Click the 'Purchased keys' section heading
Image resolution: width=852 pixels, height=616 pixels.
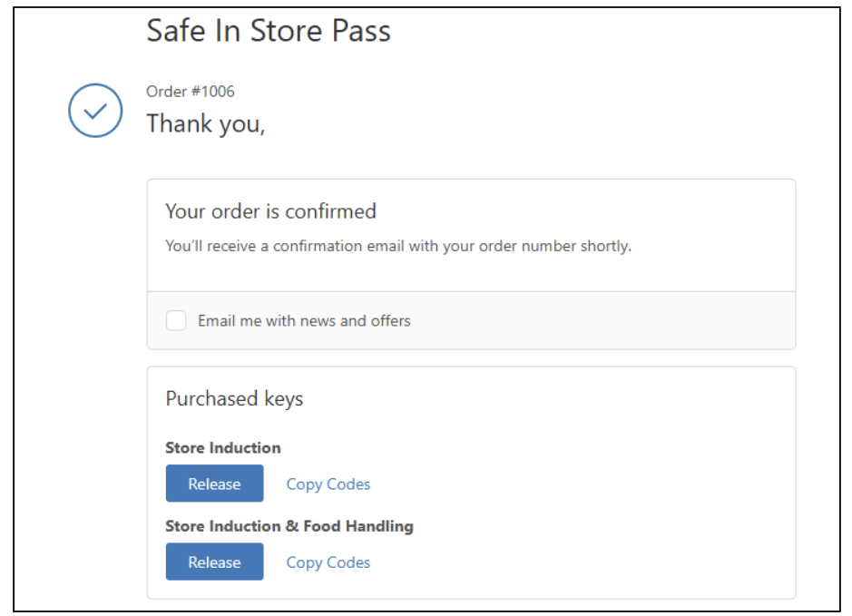coord(234,398)
